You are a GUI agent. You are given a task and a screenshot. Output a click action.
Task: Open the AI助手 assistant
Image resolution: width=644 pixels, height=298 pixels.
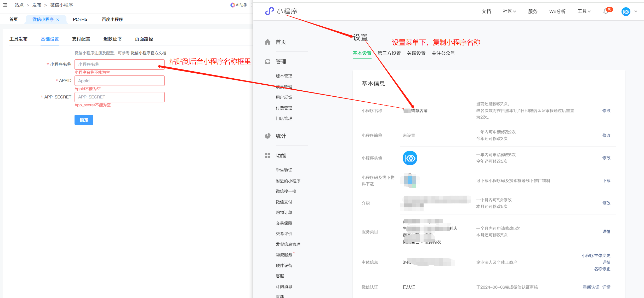[238, 5]
